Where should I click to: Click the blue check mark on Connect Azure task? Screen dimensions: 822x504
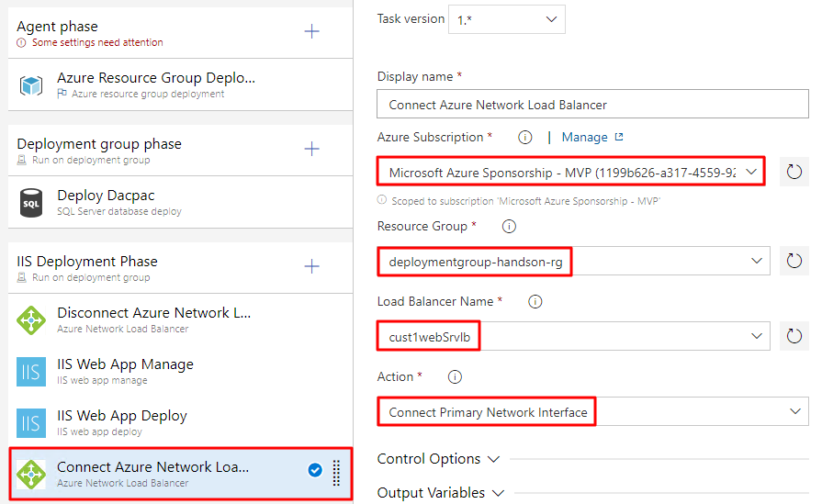(x=315, y=470)
